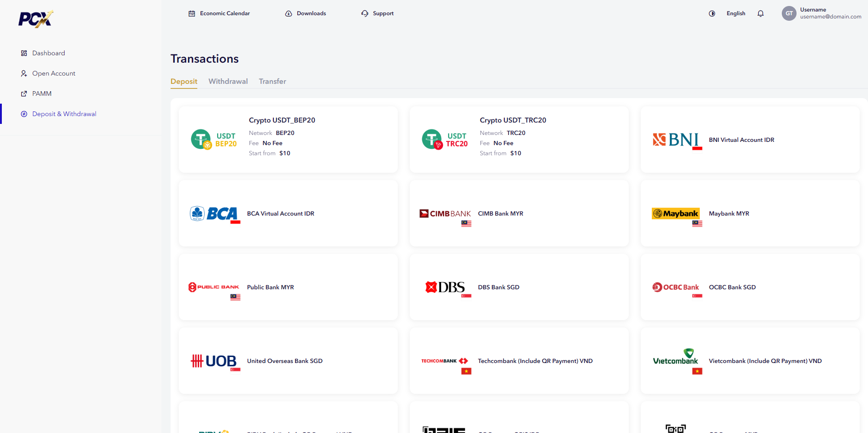Choose BNI Virtual Account IDR
Viewport: 868px width, 433px height.
(x=750, y=140)
